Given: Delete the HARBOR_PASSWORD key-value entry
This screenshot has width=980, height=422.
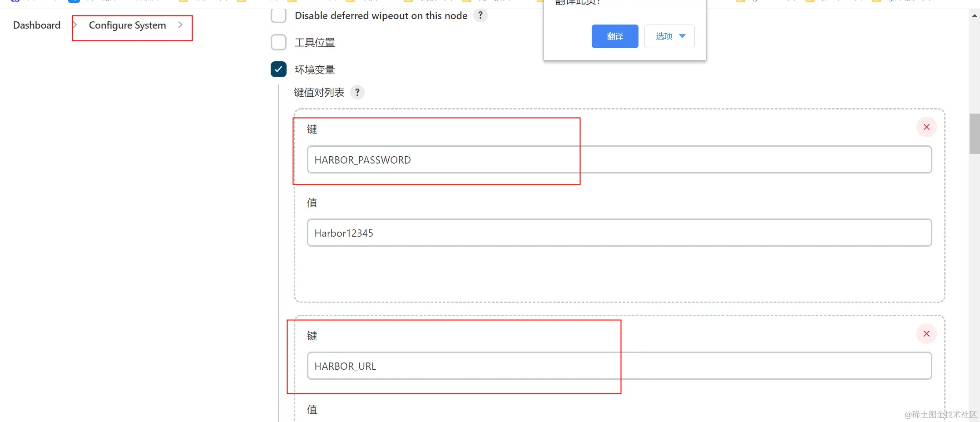Looking at the screenshot, I should tap(926, 127).
